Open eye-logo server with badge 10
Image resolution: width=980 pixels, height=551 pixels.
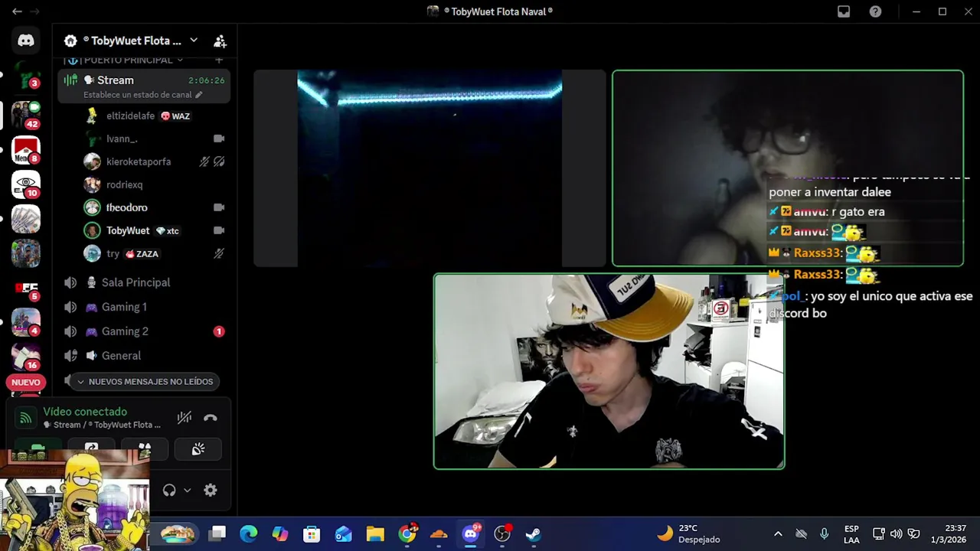(x=26, y=184)
